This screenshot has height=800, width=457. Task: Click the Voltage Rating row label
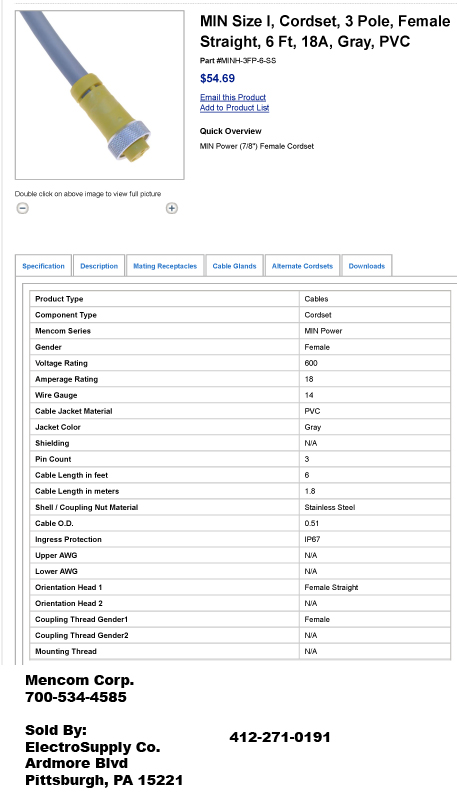[61, 363]
